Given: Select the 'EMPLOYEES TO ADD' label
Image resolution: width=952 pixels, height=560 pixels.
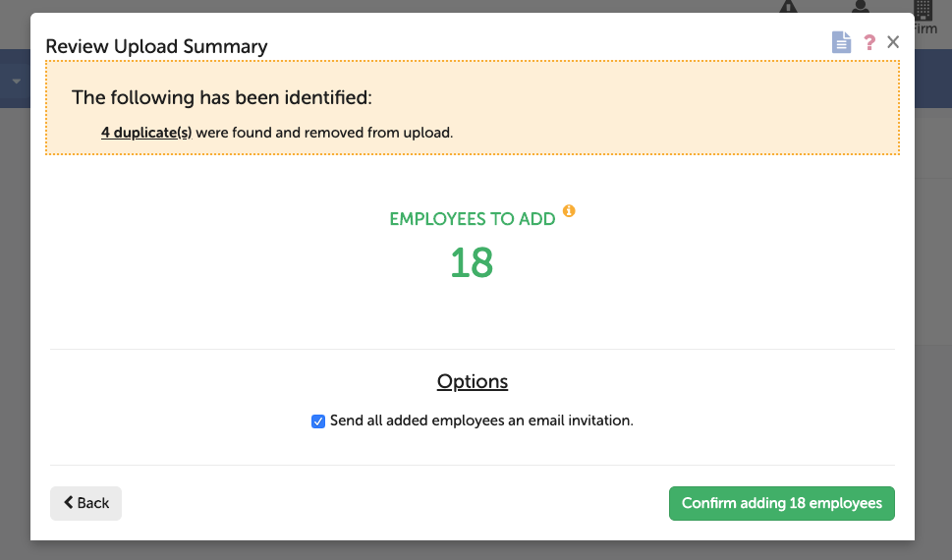Looking at the screenshot, I should [473, 219].
